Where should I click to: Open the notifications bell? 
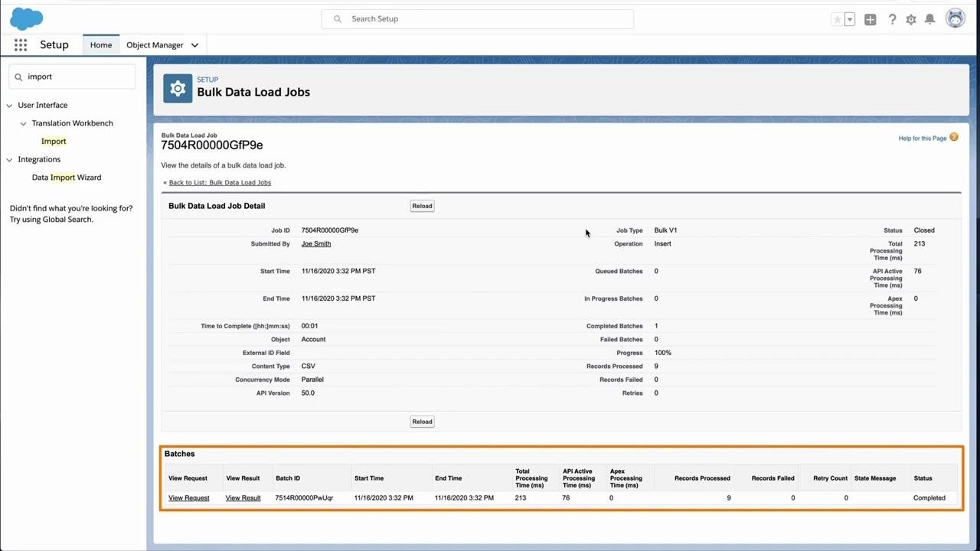pyautogui.click(x=930, y=19)
